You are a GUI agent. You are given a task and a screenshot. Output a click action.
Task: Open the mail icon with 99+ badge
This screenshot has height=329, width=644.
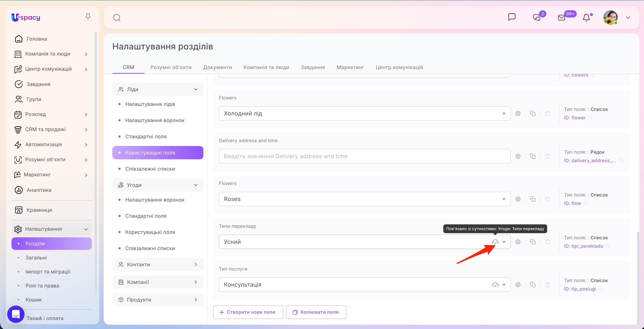(x=562, y=17)
